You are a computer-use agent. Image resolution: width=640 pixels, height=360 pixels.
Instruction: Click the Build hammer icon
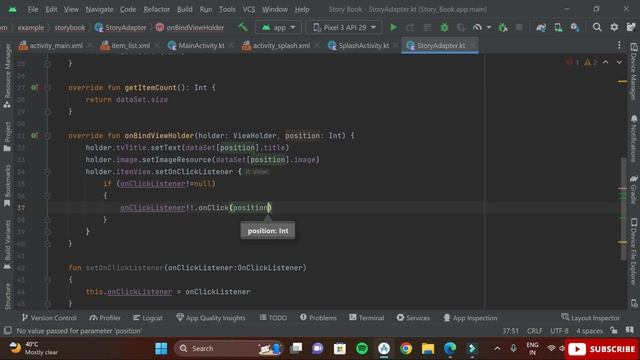point(243,27)
